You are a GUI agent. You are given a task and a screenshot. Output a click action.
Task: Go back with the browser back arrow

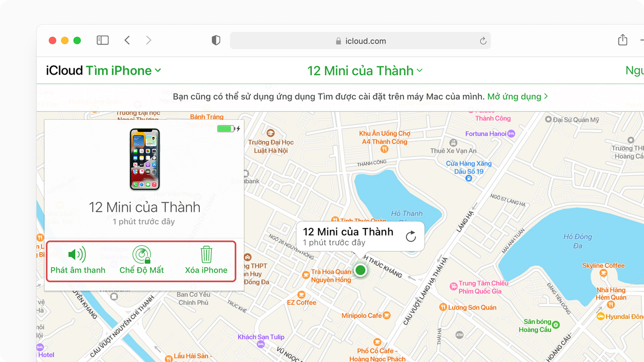point(127,40)
